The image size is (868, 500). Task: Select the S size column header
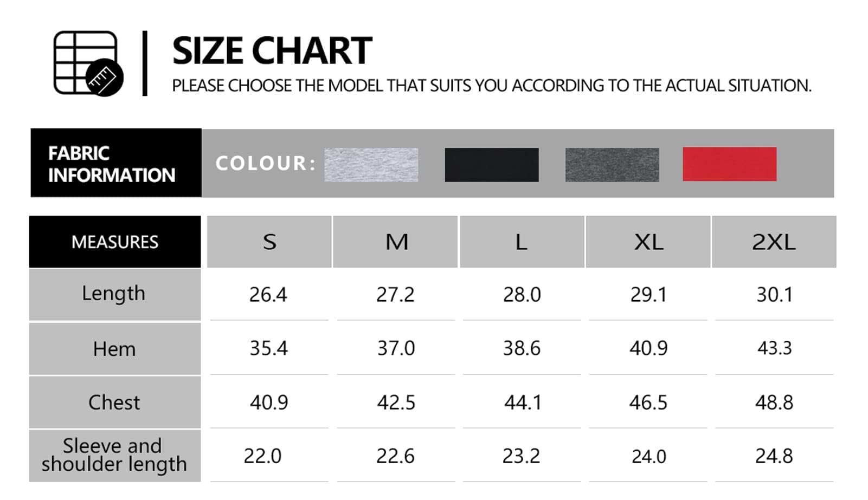(269, 242)
